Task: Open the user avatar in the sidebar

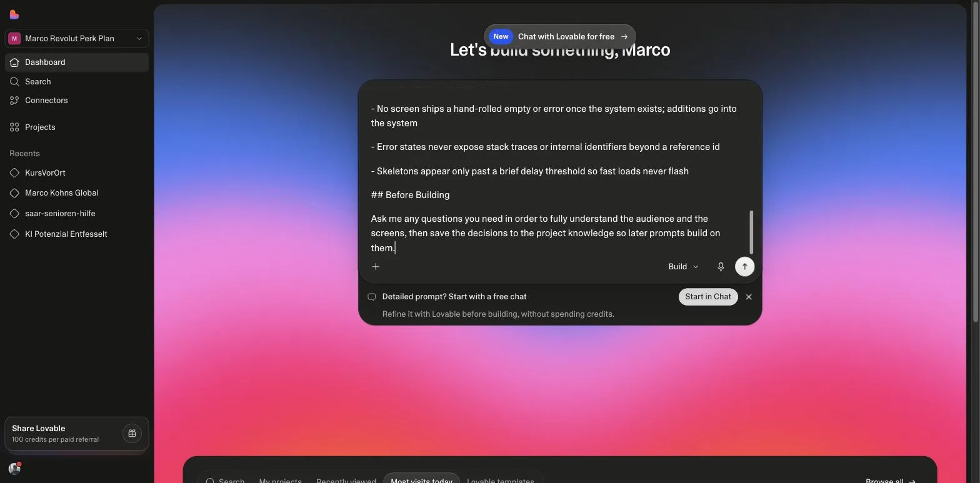Action: click(14, 469)
